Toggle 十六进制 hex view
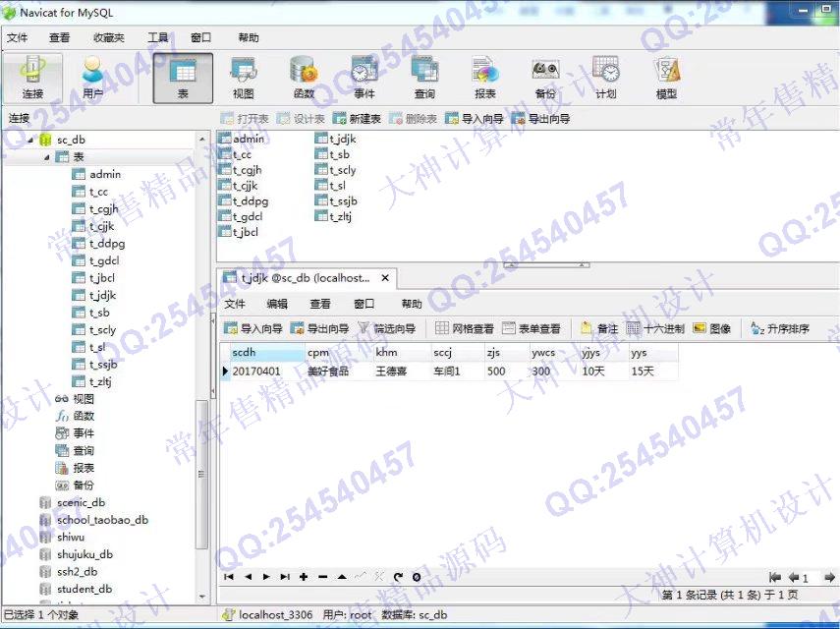This screenshot has height=629, width=840. [655, 328]
